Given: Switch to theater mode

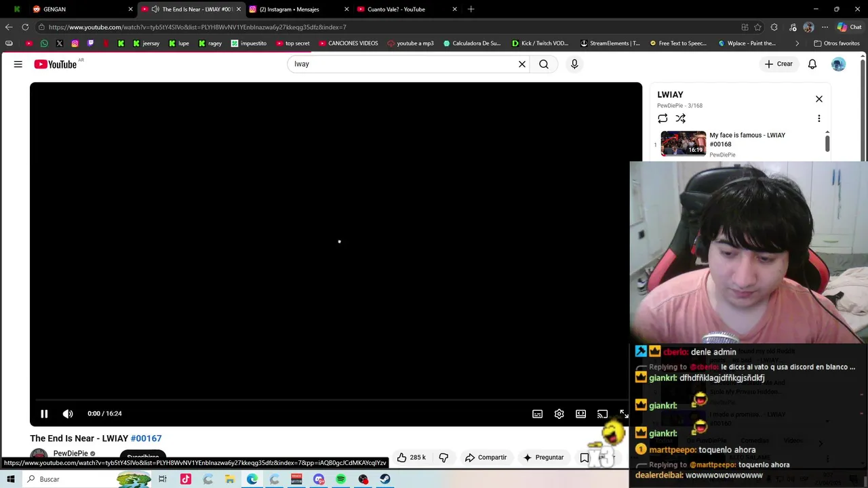Looking at the screenshot, I should coord(580,413).
